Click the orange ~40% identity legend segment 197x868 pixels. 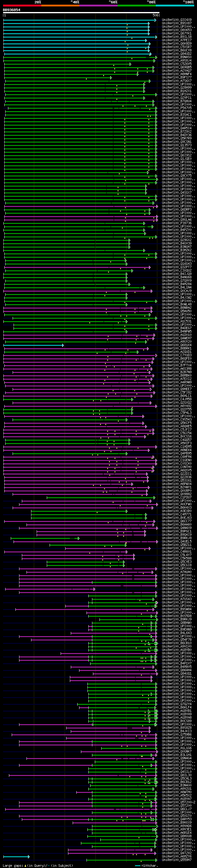pos(60,6)
